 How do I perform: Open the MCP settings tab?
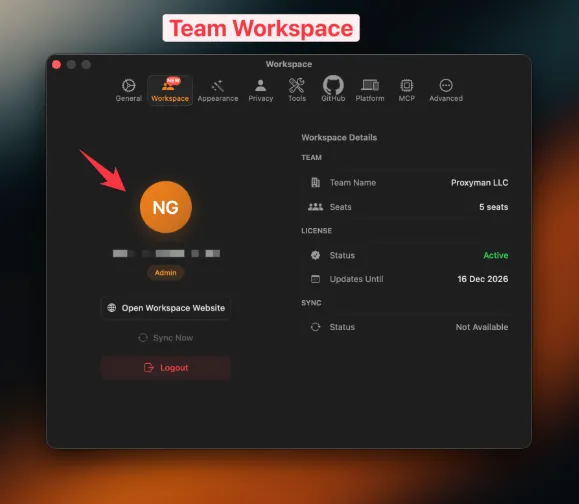(x=407, y=90)
